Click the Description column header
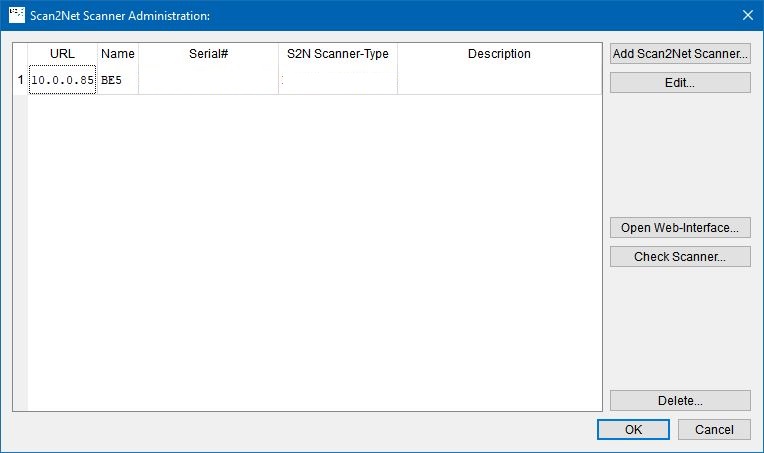Screen dimensions: 764x453 tap(499, 54)
